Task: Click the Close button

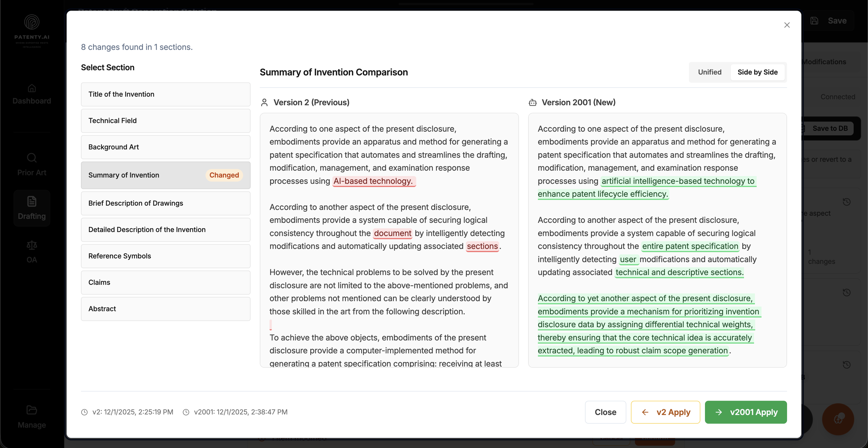Action: (605, 412)
